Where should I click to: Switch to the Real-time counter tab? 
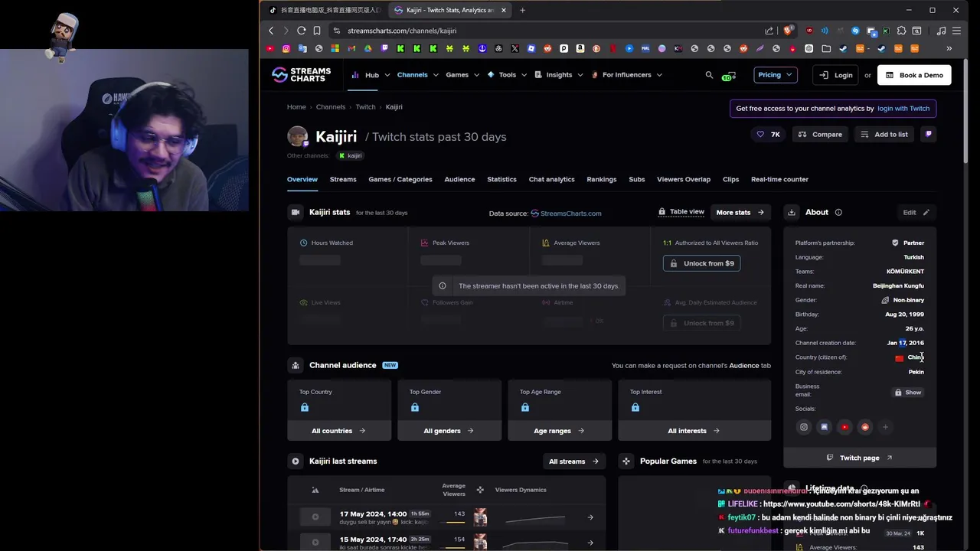pos(779,179)
